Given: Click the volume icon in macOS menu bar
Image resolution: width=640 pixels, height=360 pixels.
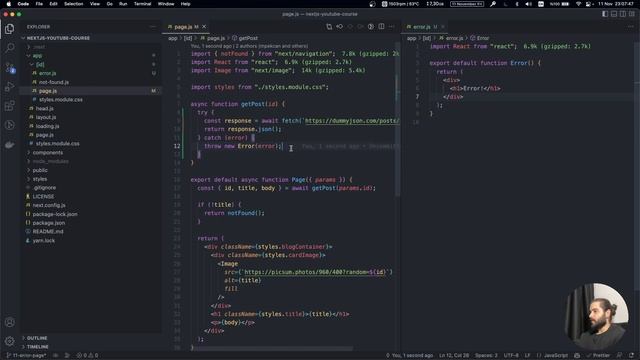Looking at the screenshot, I should coord(528,4).
